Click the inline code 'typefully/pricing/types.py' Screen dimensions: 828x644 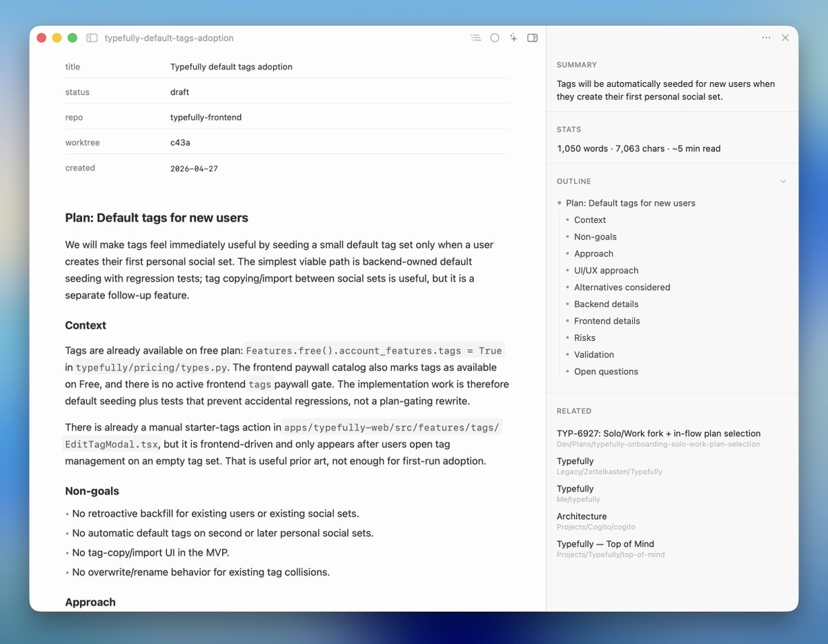coord(151,368)
